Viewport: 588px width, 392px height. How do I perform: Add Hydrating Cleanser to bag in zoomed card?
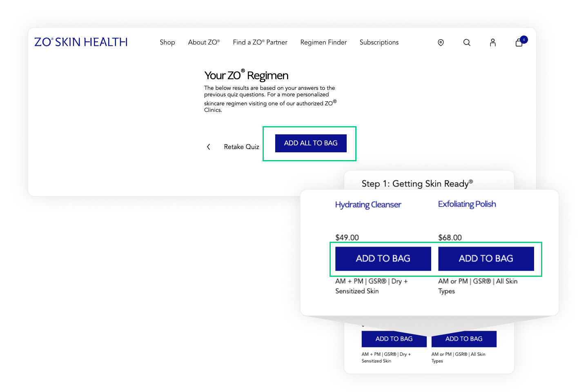(x=383, y=258)
